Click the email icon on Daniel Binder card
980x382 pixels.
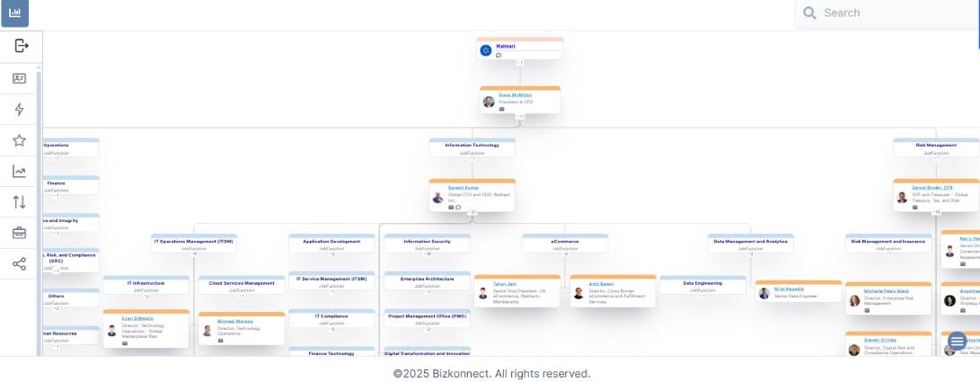(x=915, y=207)
